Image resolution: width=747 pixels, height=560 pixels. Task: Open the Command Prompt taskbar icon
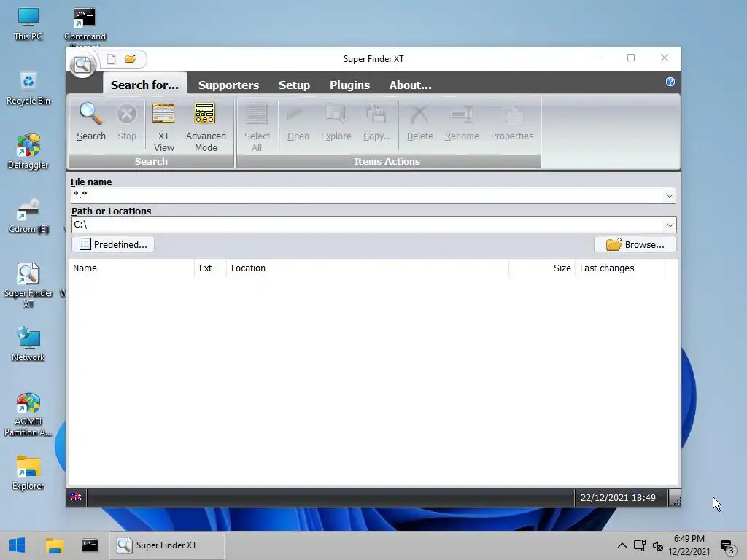point(90,545)
